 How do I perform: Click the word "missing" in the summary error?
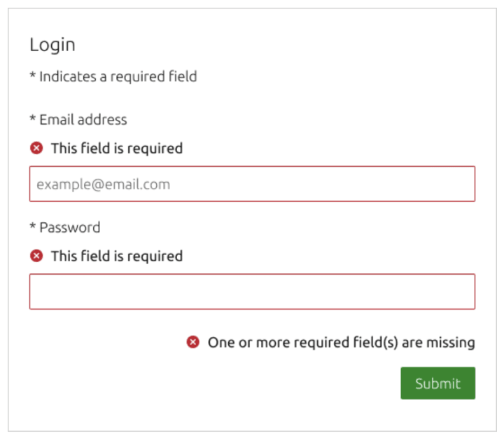coord(449,343)
